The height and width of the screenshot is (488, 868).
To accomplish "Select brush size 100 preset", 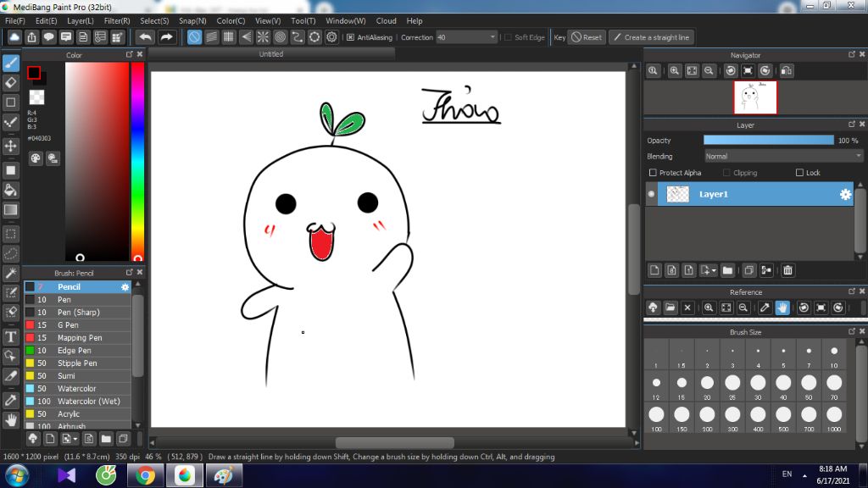I will [x=656, y=419].
